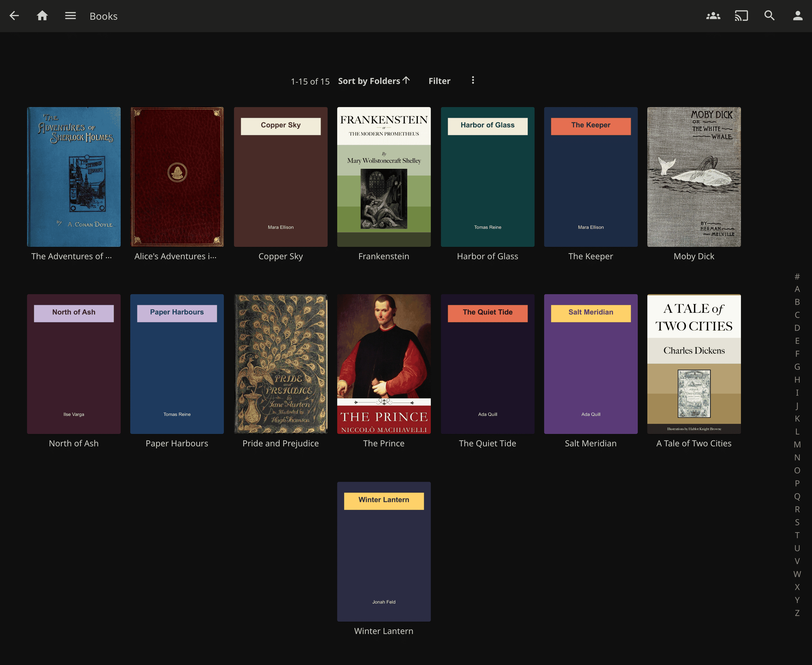Click the 'Winter Lantern' title text
812x665 pixels.
tap(383, 631)
